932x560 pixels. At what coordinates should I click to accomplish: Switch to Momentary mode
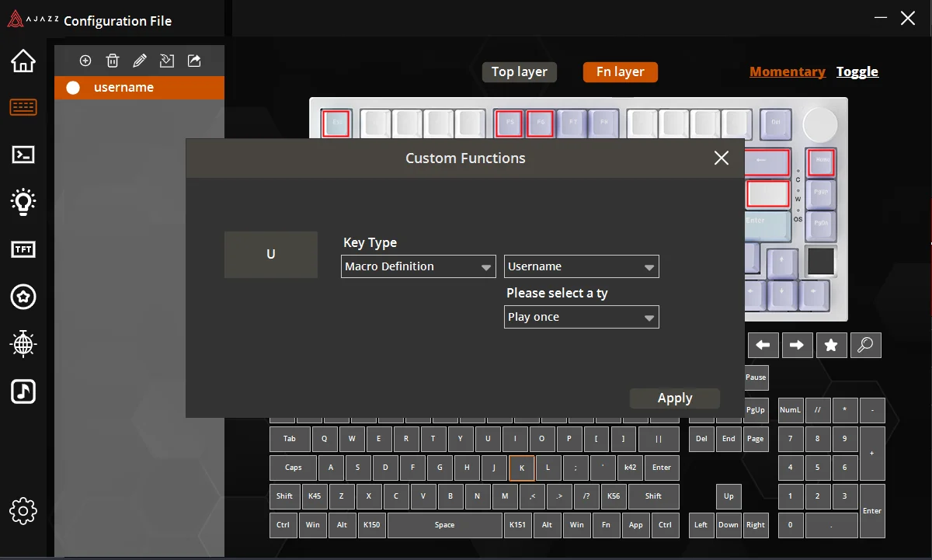point(788,71)
